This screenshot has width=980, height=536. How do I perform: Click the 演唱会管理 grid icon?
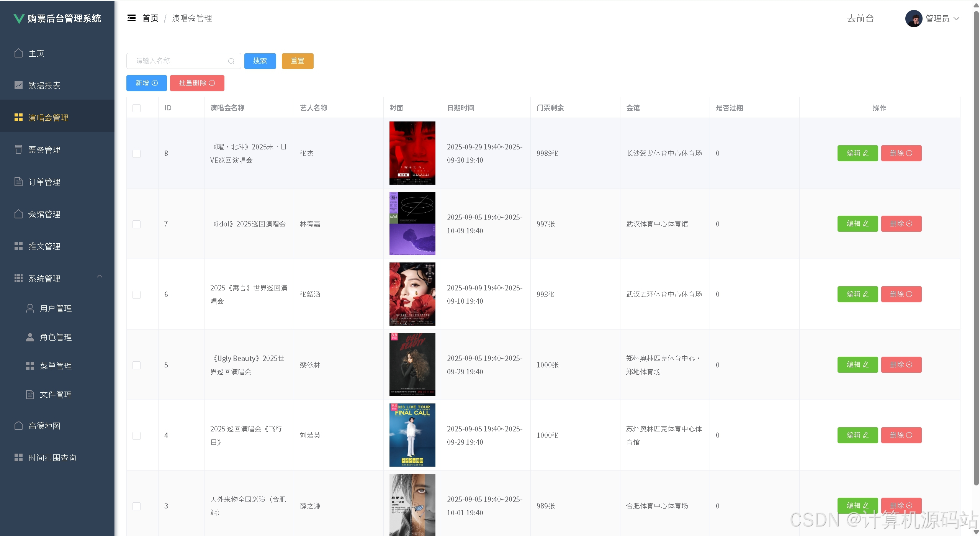click(18, 117)
